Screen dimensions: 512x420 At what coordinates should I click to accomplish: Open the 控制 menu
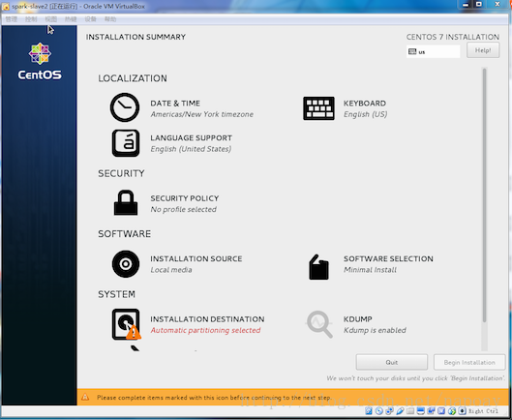pos(31,19)
